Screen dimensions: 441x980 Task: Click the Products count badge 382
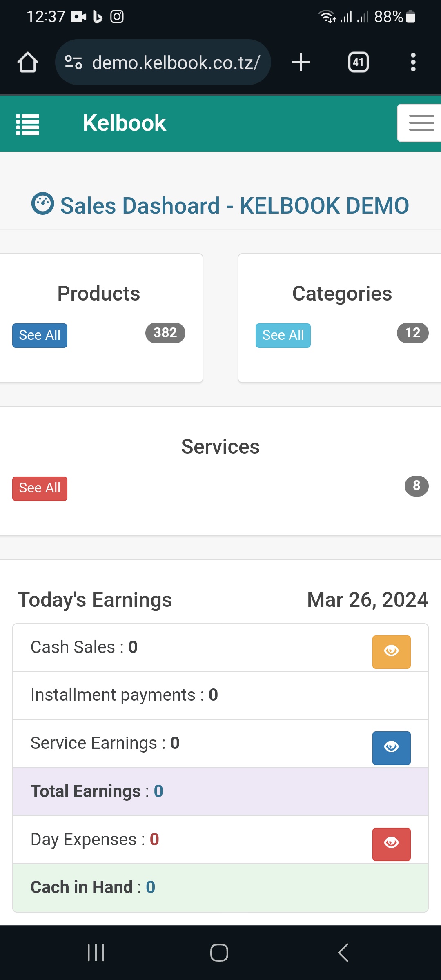[x=165, y=333]
